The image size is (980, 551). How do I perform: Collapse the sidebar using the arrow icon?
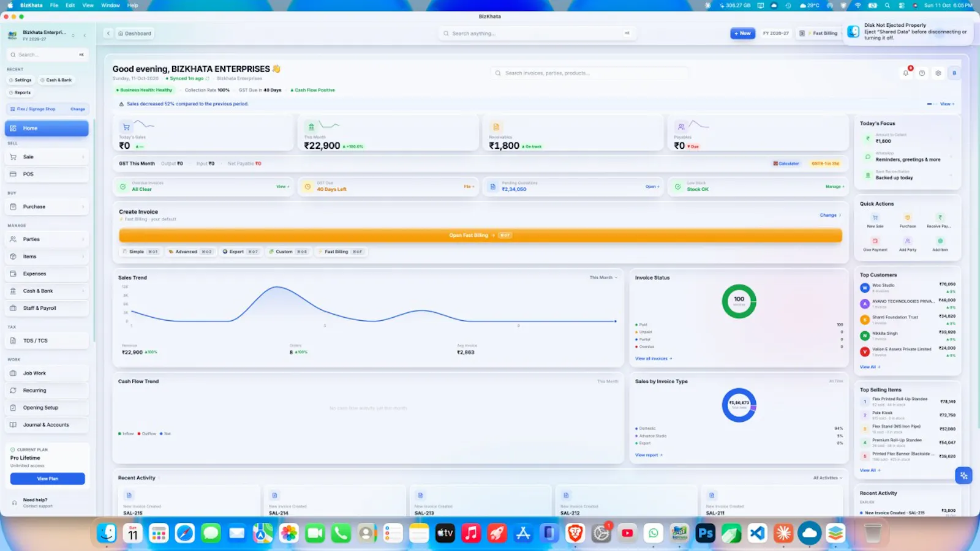85,36
